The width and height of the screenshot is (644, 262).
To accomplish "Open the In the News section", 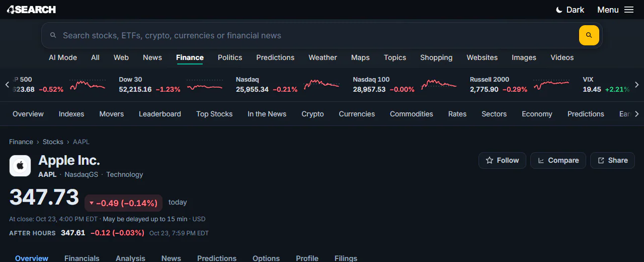I will point(267,114).
